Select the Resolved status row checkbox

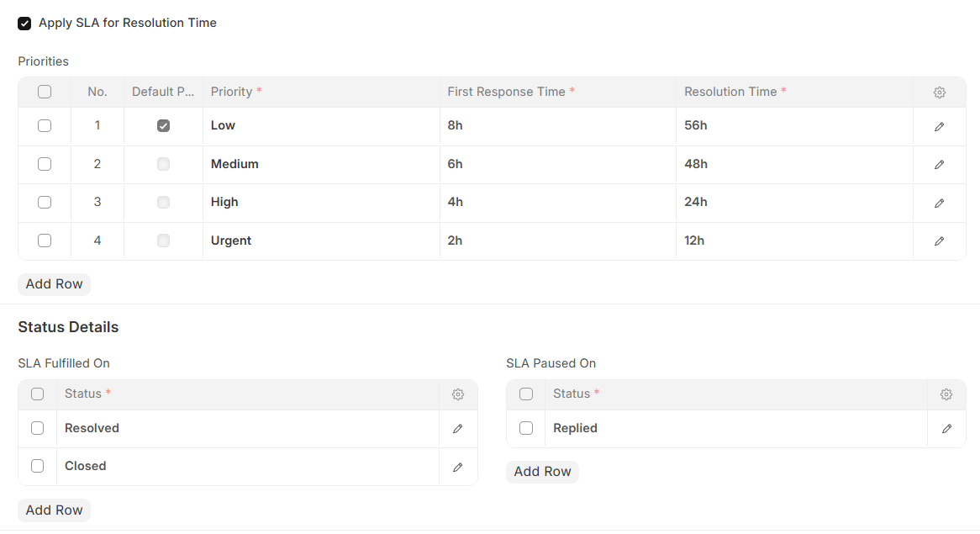pyautogui.click(x=37, y=428)
